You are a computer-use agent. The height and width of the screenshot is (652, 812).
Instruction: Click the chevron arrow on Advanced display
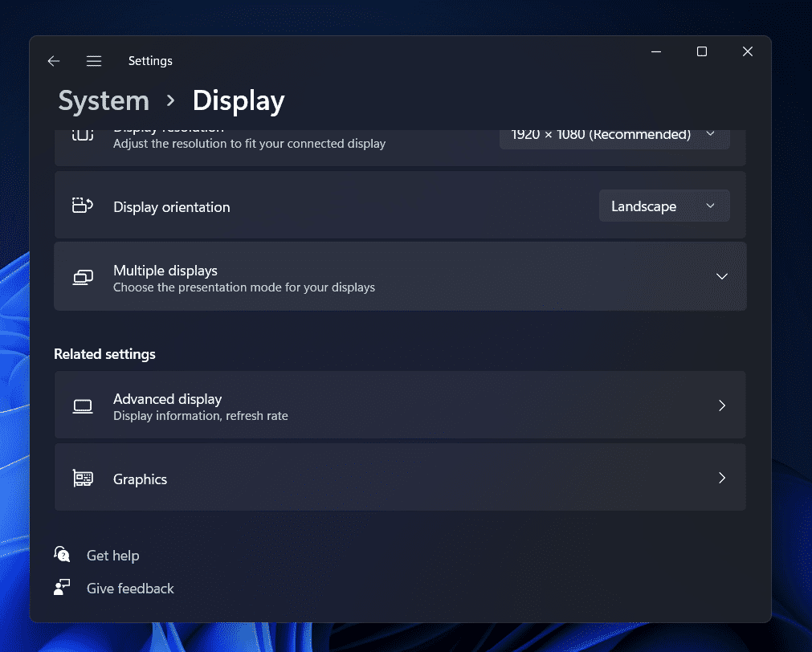(721, 405)
